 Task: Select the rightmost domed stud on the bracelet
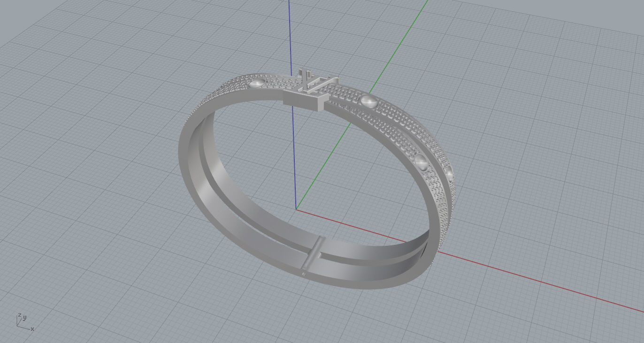click(x=449, y=173)
